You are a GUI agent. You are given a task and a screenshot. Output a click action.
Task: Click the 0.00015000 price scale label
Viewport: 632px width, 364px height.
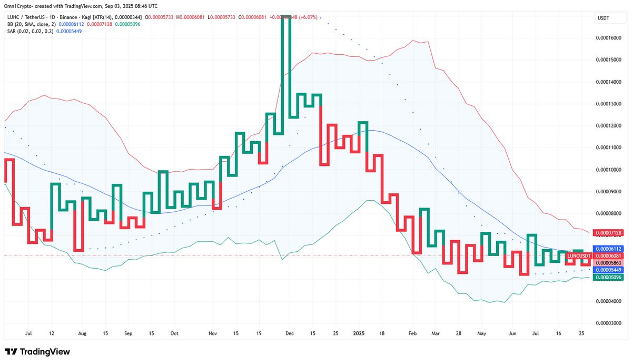[x=609, y=60]
